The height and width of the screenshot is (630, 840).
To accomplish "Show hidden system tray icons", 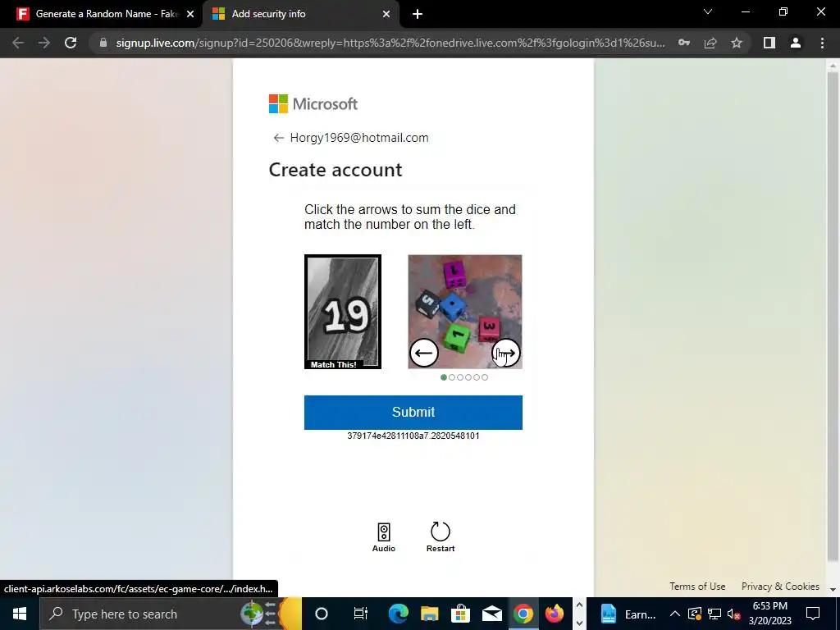I will tap(675, 614).
